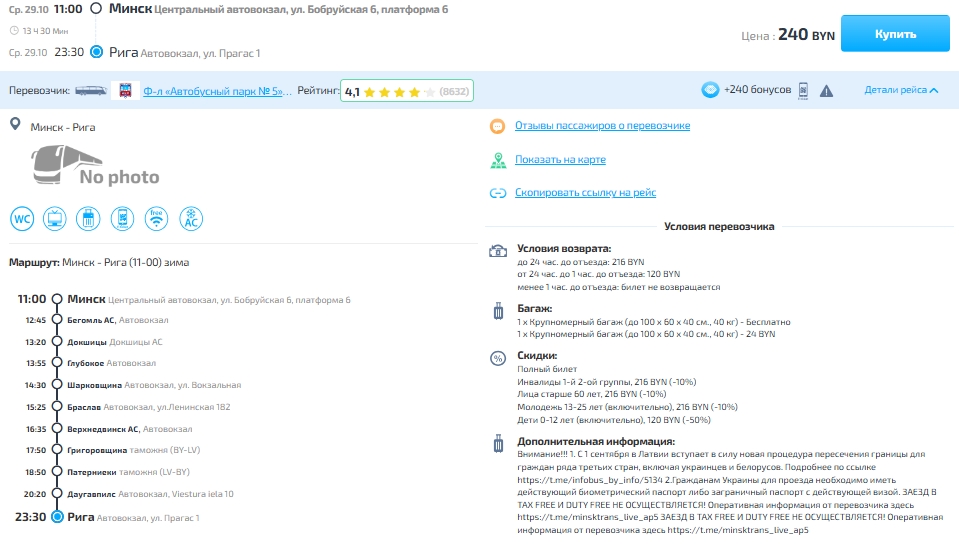Click the free Wi-Fi amenity icon

[x=156, y=217]
